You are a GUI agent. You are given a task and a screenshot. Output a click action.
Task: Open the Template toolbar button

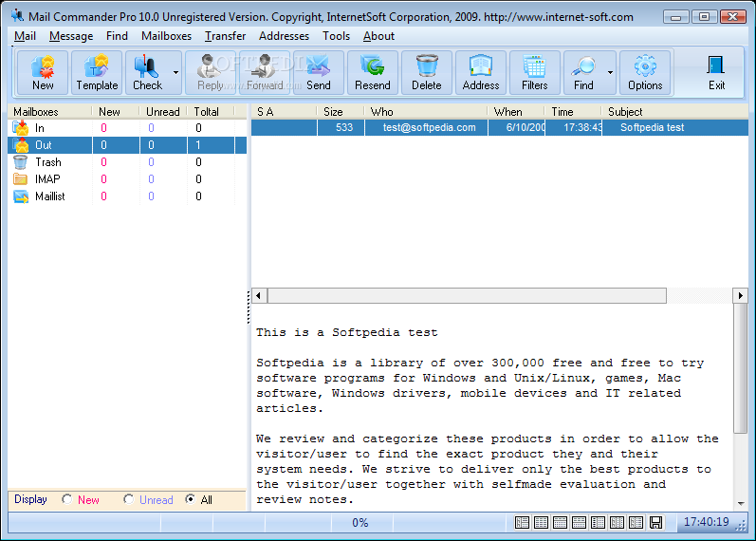point(97,72)
